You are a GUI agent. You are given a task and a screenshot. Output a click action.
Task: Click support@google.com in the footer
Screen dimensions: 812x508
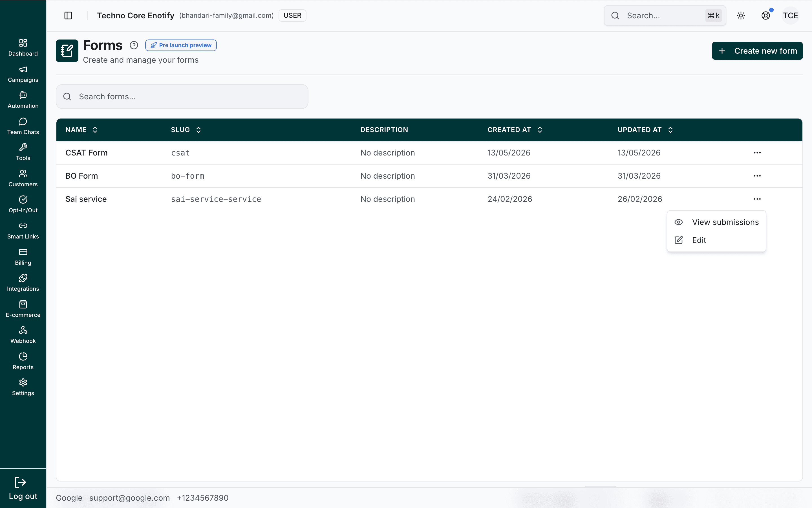coord(129,498)
